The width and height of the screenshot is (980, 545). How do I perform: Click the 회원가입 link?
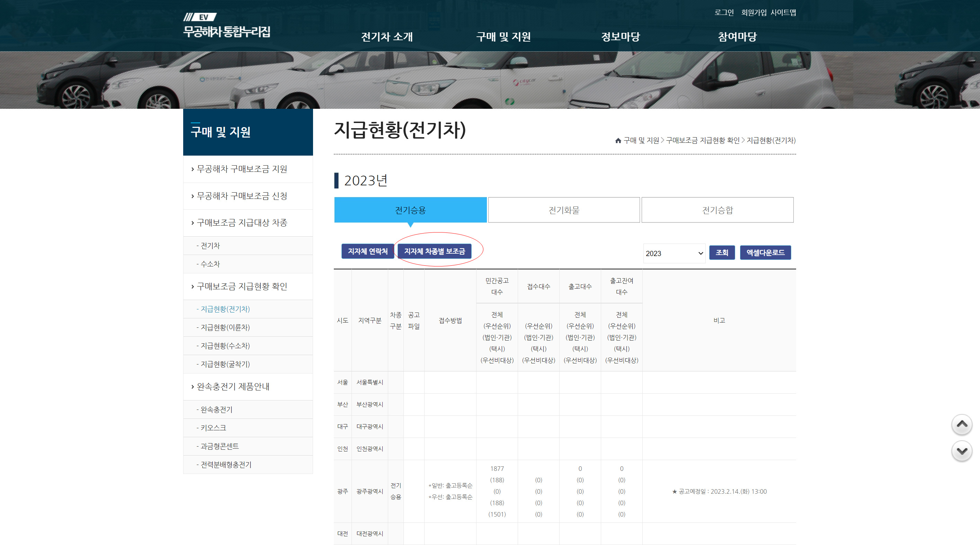tap(754, 12)
